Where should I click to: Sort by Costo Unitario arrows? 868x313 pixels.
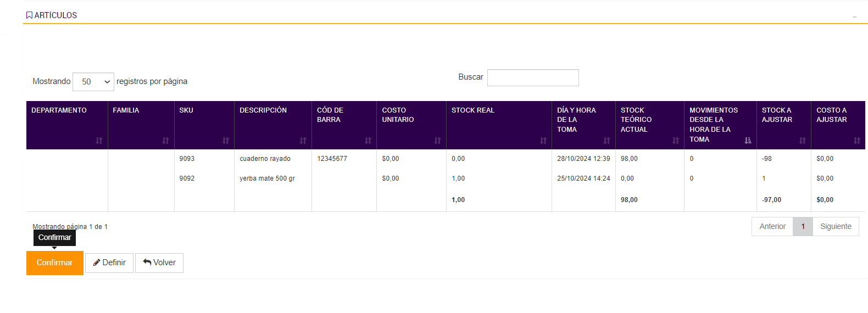pos(437,141)
